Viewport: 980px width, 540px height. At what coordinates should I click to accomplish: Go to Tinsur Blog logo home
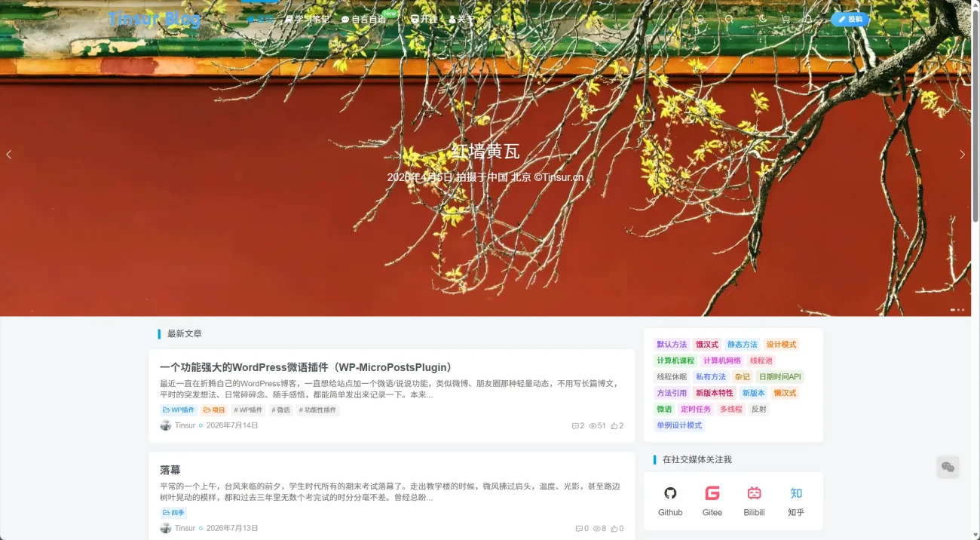[154, 19]
